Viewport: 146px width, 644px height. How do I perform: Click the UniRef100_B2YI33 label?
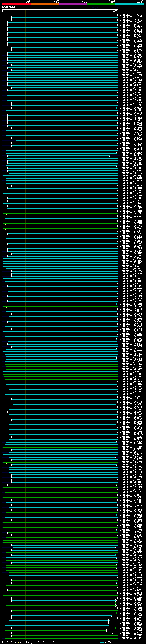131,281
